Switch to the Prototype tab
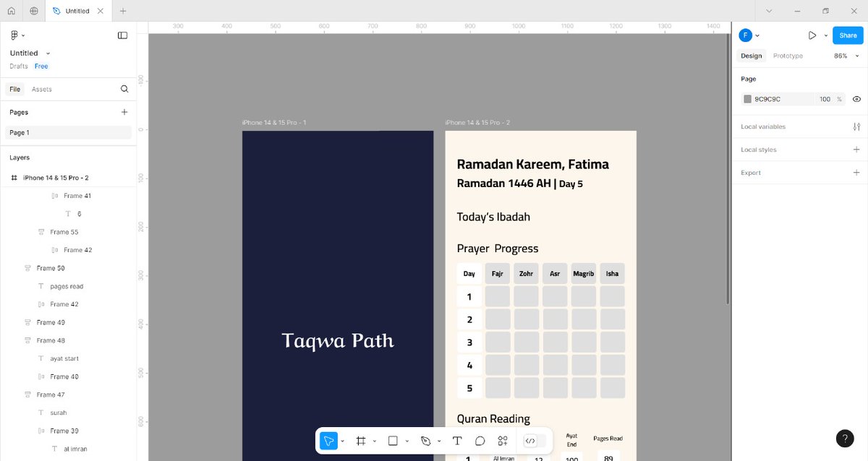The image size is (868, 461). (x=788, y=56)
